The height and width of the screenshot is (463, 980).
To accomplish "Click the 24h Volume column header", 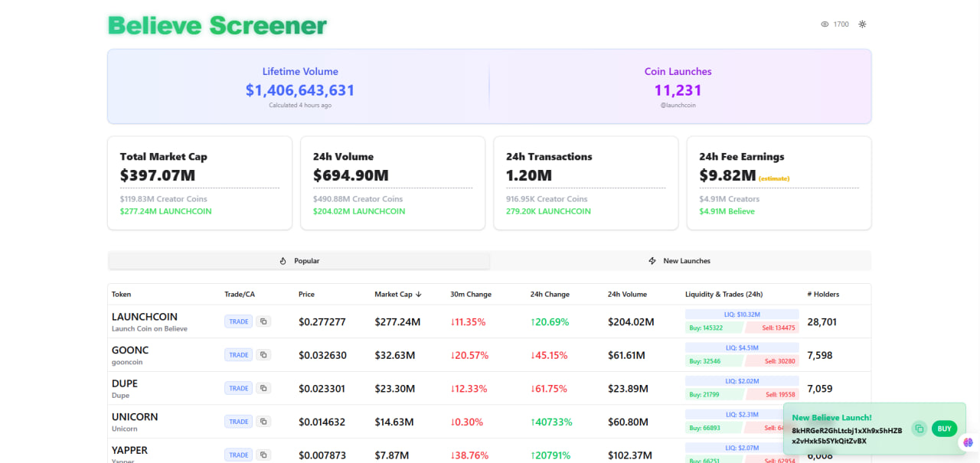I will coord(627,295).
